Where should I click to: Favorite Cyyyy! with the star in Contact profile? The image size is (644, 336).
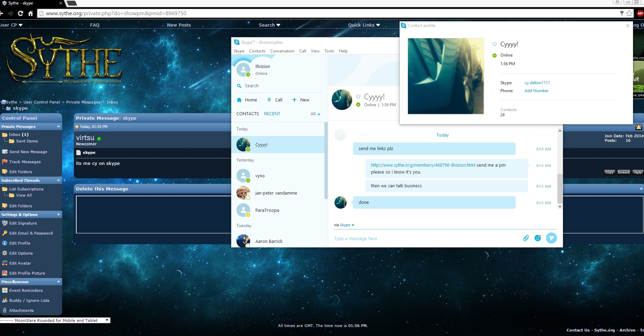tap(495, 44)
